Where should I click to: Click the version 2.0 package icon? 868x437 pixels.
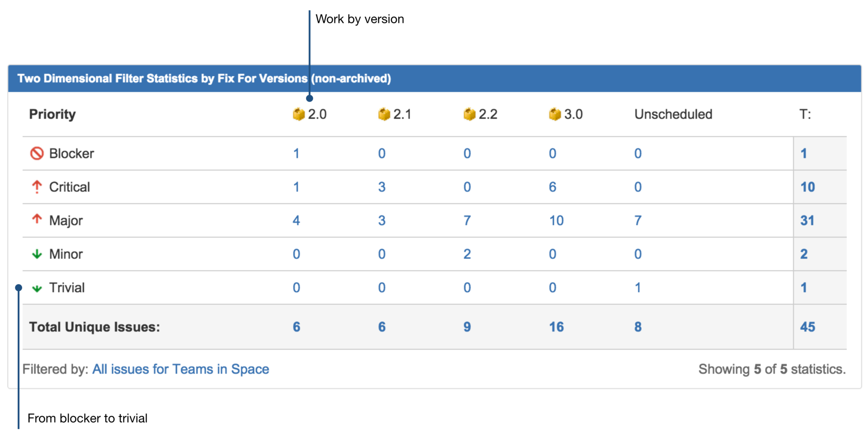pyautogui.click(x=299, y=114)
